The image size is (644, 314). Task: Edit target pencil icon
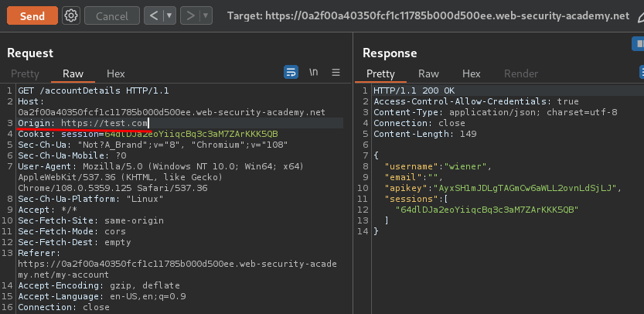click(641, 16)
